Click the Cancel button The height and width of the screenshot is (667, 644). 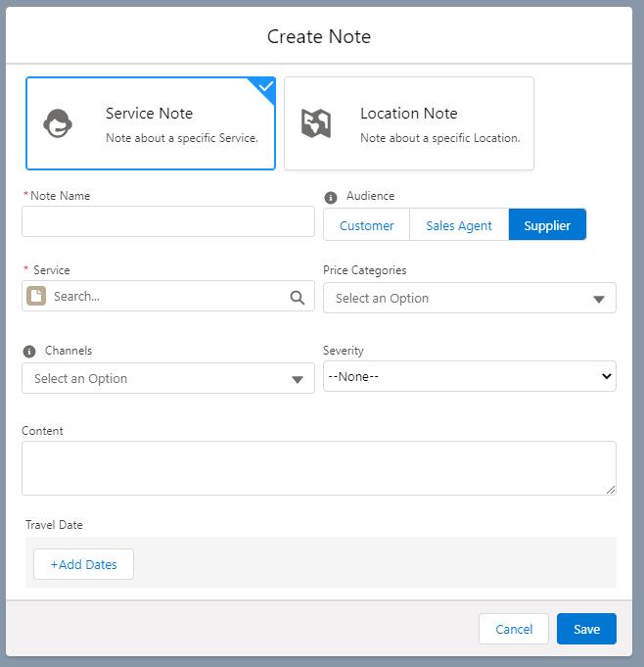514,629
